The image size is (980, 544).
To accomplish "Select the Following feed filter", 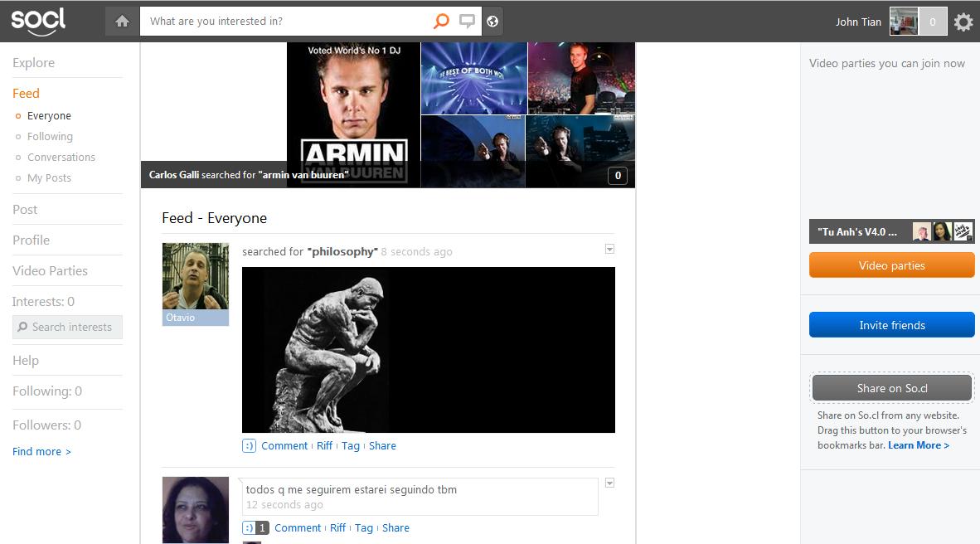I will [x=50, y=136].
